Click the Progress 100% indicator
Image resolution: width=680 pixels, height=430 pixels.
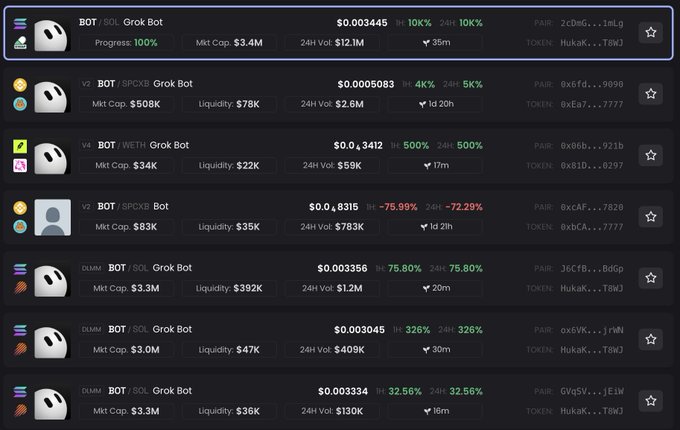pos(126,42)
